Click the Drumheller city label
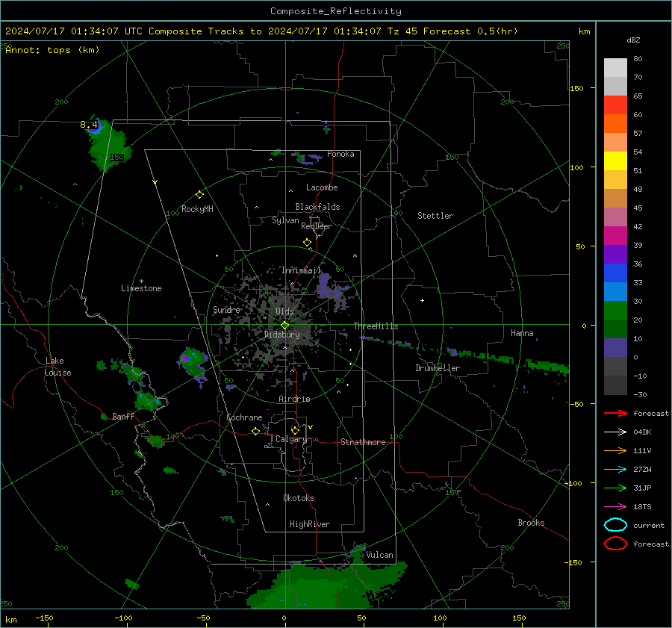 [438, 368]
